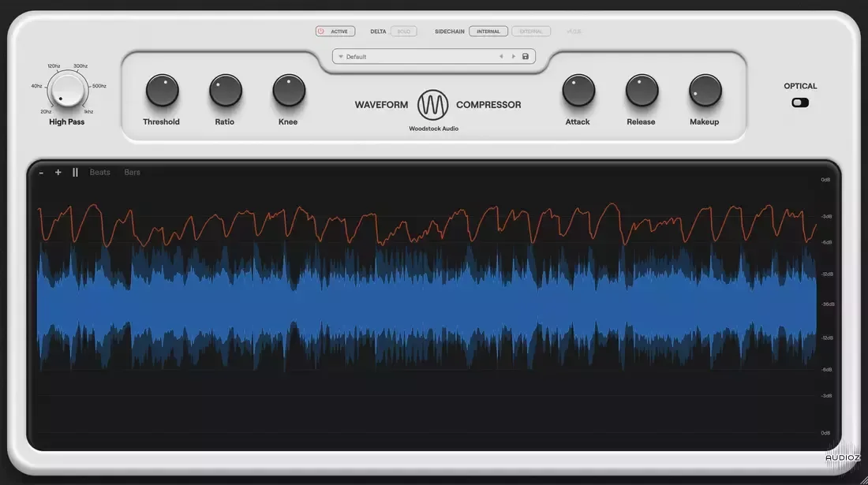Pause the waveform display
This screenshot has width=868, height=485.
pyautogui.click(x=75, y=173)
